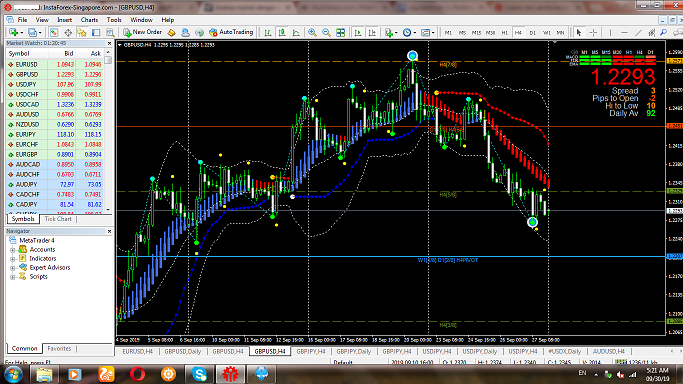Open a New Chart from toolbar
Image resolution: width=683 pixels, height=384 pixels.
click(x=14, y=33)
